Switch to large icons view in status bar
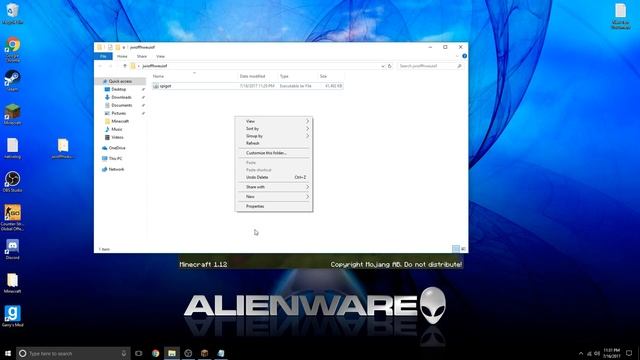Viewport: 640px width, 360px height. coord(463,249)
